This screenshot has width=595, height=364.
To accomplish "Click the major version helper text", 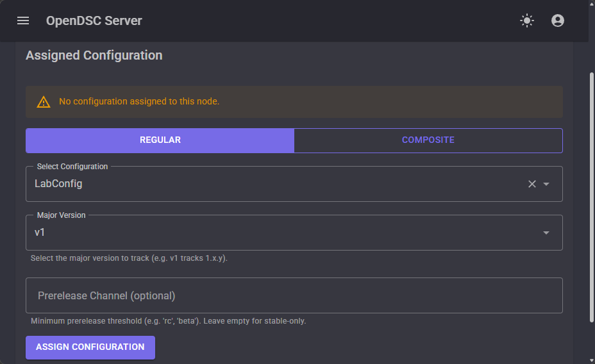I will (x=129, y=258).
